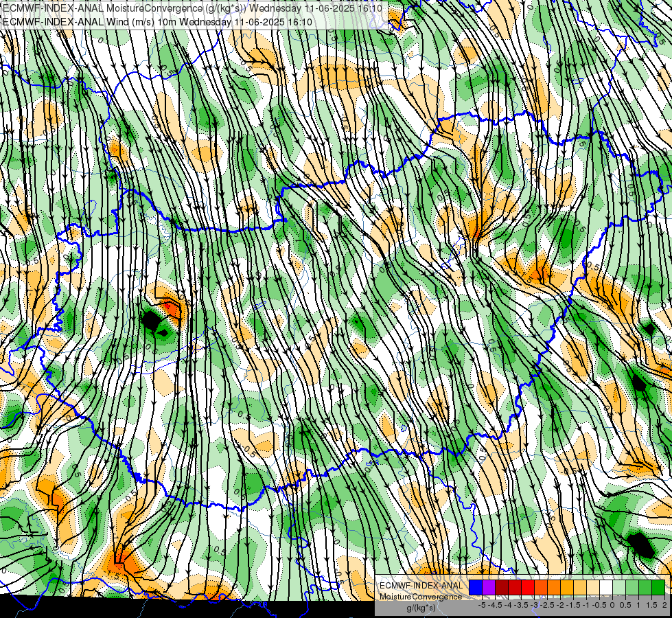Select the amber swatch between -2 and -1.5
The height and width of the screenshot is (618, 672).
pyautogui.click(x=567, y=587)
